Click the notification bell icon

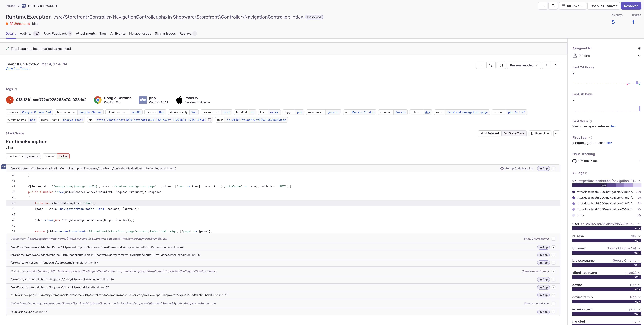click(553, 6)
